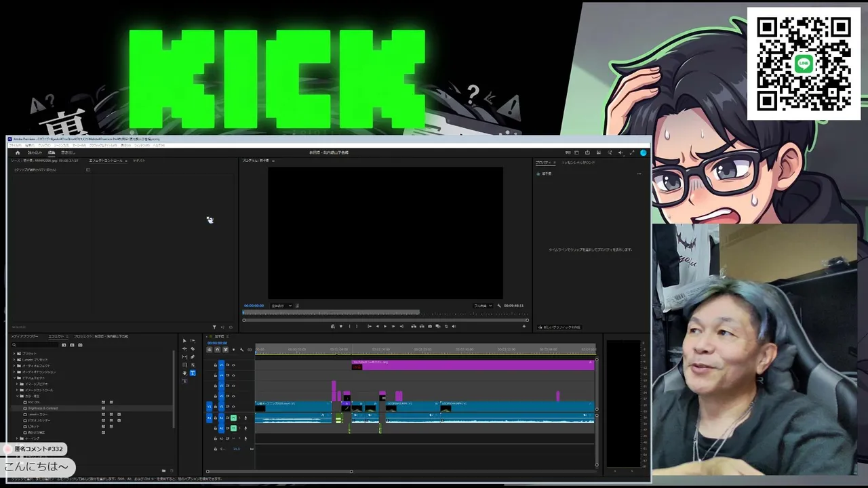Image resolution: width=868 pixels, height=488 pixels.
Task: Expand the オーディオエフェクト folder
Action: [x=14, y=366]
